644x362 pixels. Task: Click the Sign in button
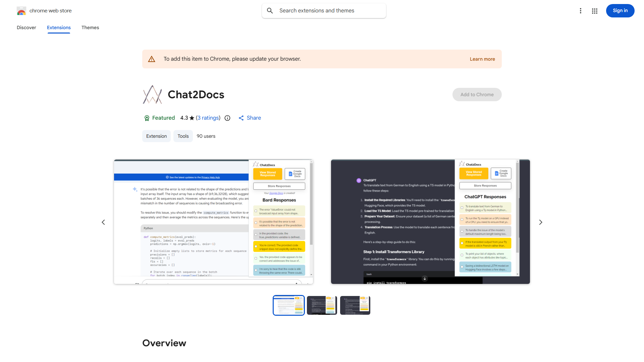pos(620,11)
